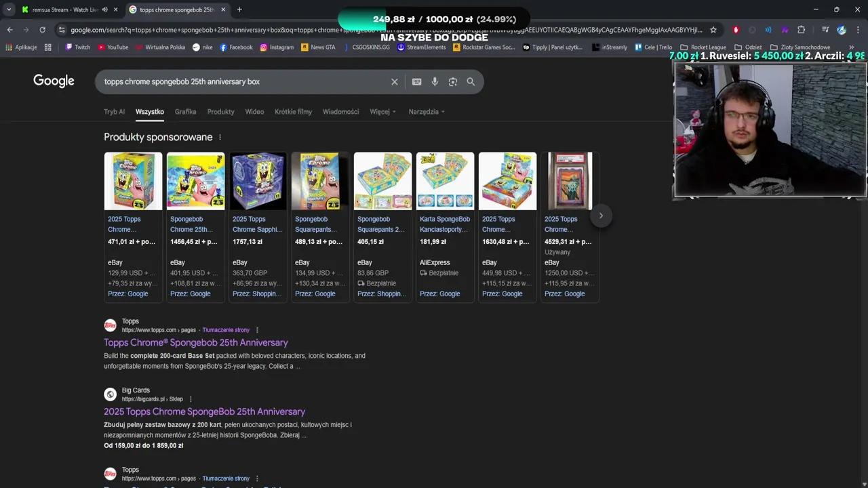
Task: Show more sponsored products with arrow
Action: (x=601, y=216)
